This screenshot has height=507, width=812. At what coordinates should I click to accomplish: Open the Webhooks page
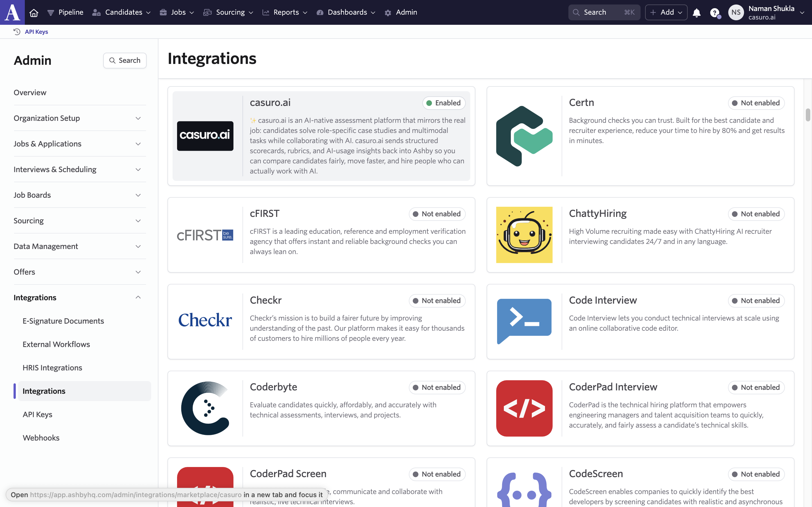point(41,438)
